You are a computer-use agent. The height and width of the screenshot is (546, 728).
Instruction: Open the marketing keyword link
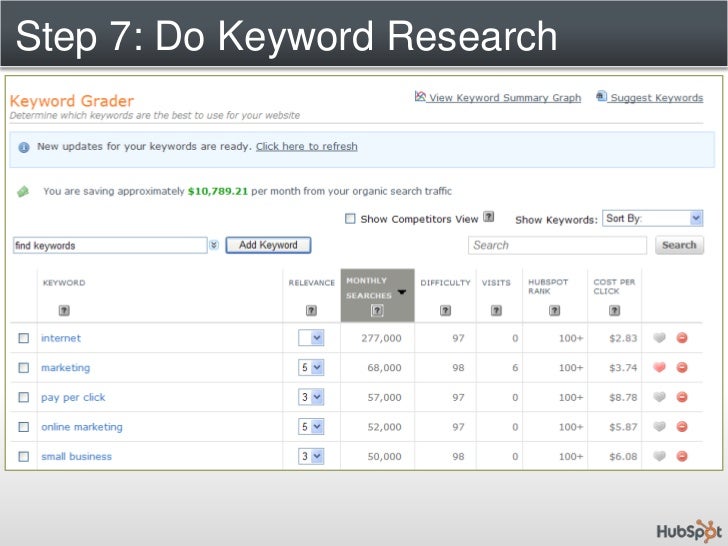pos(65,368)
